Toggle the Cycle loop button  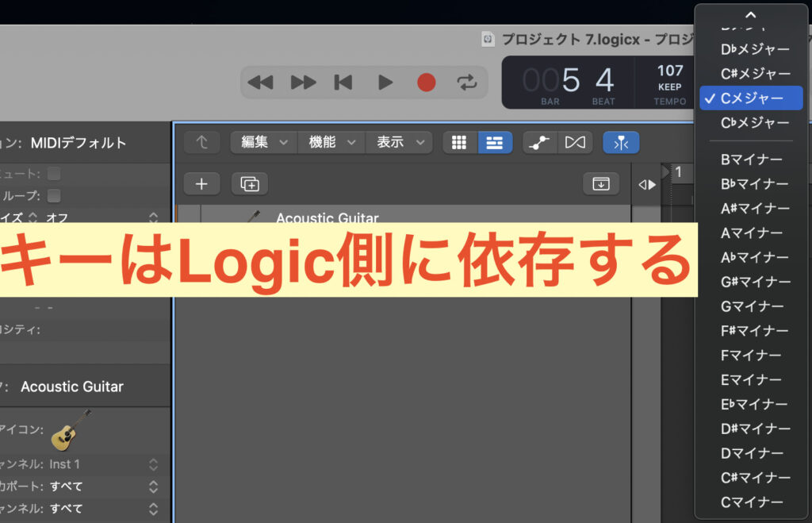click(x=466, y=83)
